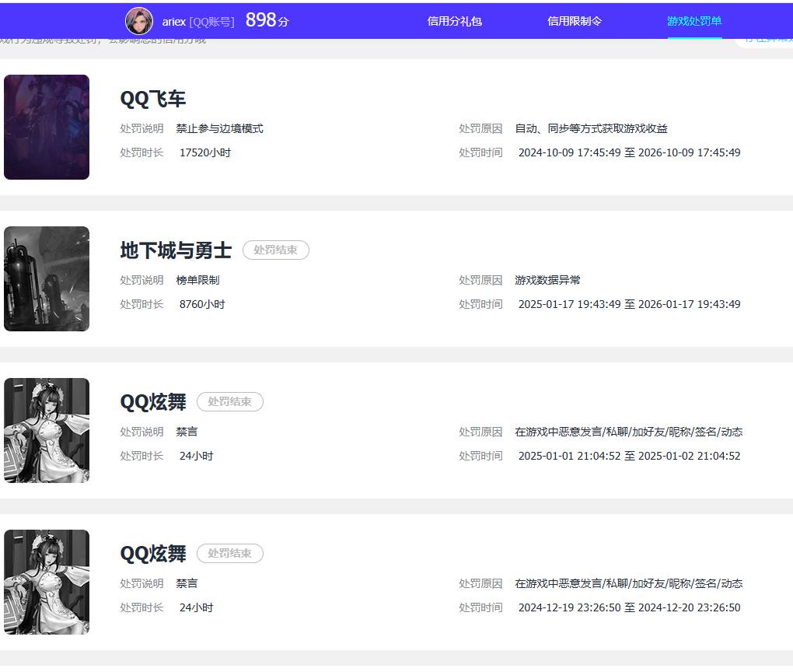Screen dimensions: 793x672
Task: Open the 信用分礼包 tab
Action: point(455,21)
